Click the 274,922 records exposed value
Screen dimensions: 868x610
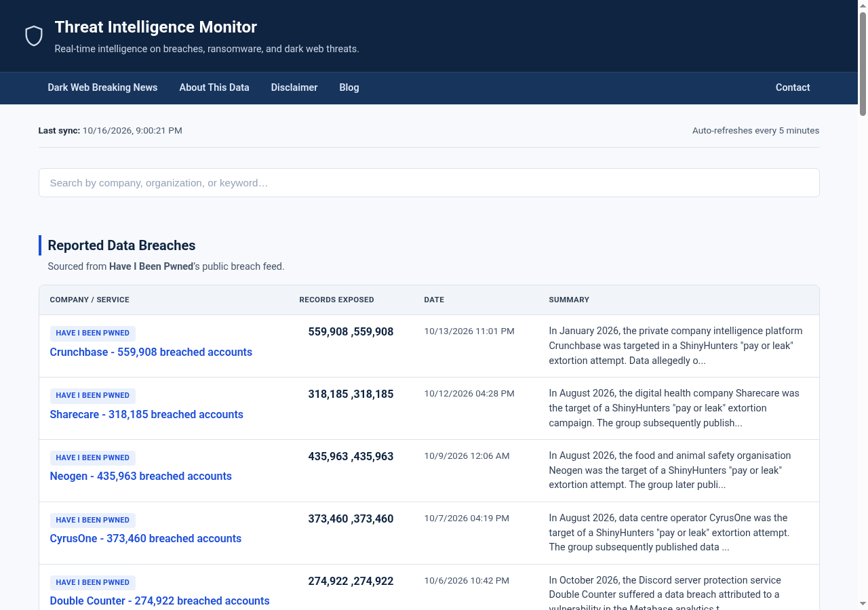coord(351,582)
